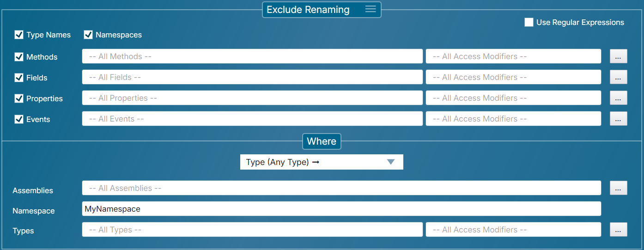Expand the Type (Any Type) dropdown
The width and height of the screenshot is (644, 250).
[x=322, y=162]
